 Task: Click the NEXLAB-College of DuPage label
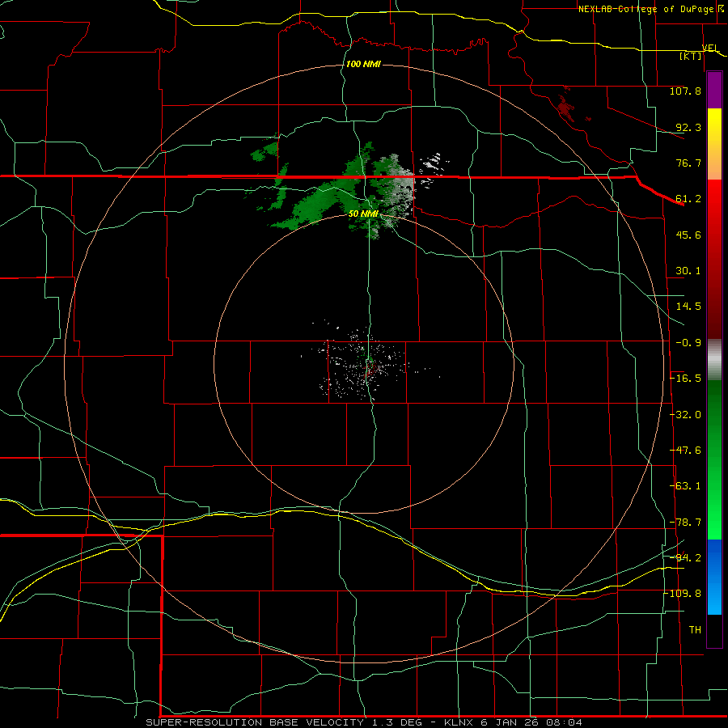pos(647,9)
